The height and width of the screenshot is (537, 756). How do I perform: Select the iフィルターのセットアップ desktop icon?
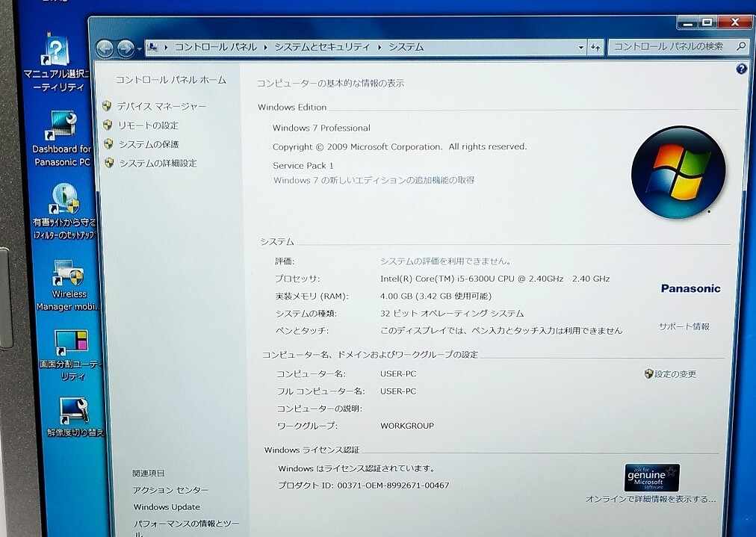(x=64, y=211)
